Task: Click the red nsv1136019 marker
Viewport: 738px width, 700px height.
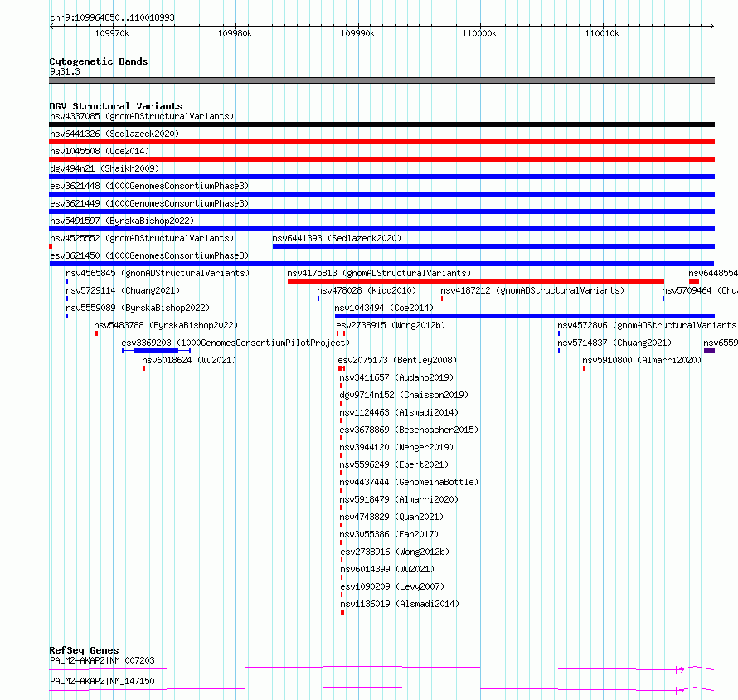Action: pyautogui.click(x=342, y=612)
